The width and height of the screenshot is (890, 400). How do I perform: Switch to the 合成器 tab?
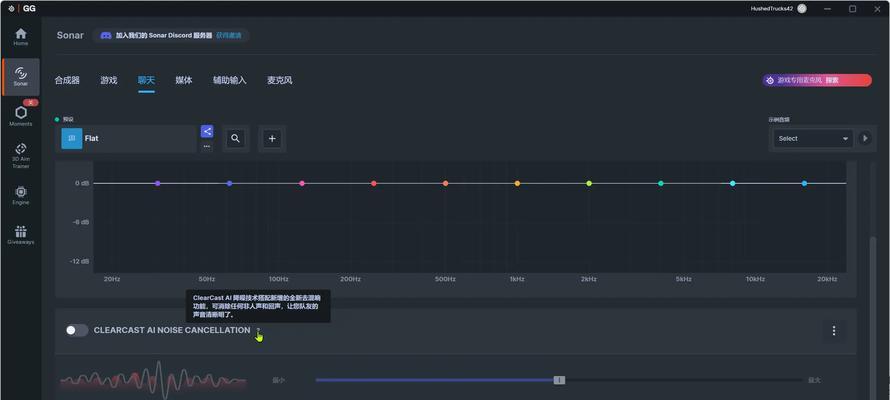tap(67, 80)
